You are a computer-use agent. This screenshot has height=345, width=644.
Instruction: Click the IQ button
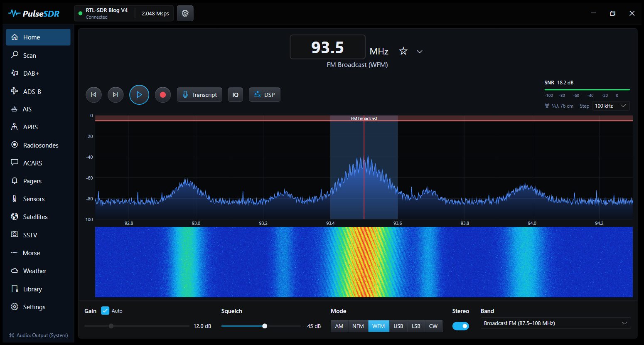pos(236,95)
